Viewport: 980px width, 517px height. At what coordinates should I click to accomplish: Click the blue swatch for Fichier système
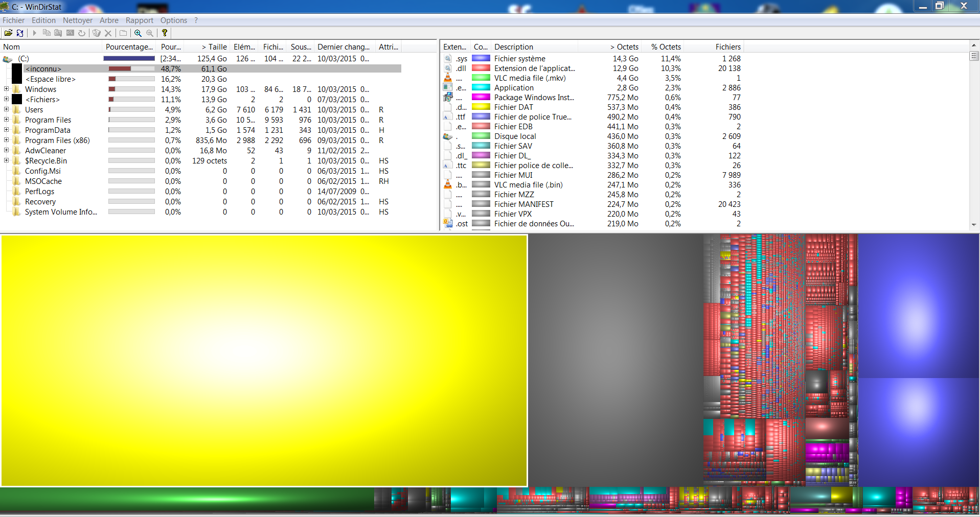pos(481,59)
